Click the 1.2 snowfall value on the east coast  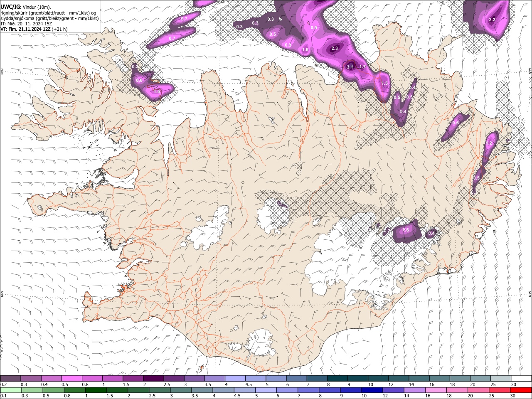coord(490,143)
